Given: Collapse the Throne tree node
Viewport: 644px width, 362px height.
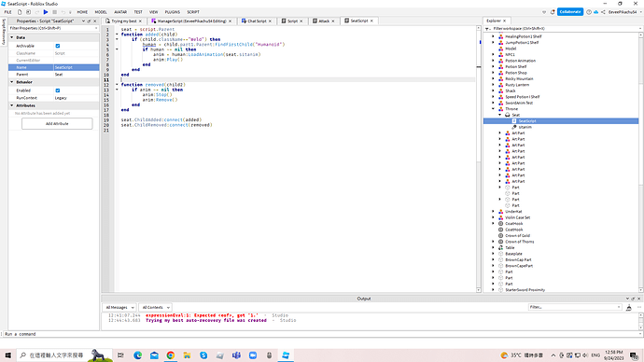Looking at the screenshot, I should [x=494, y=109].
